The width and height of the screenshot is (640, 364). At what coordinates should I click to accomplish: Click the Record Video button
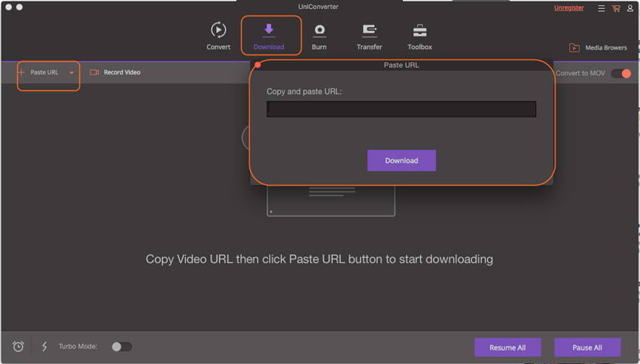coord(115,72)
